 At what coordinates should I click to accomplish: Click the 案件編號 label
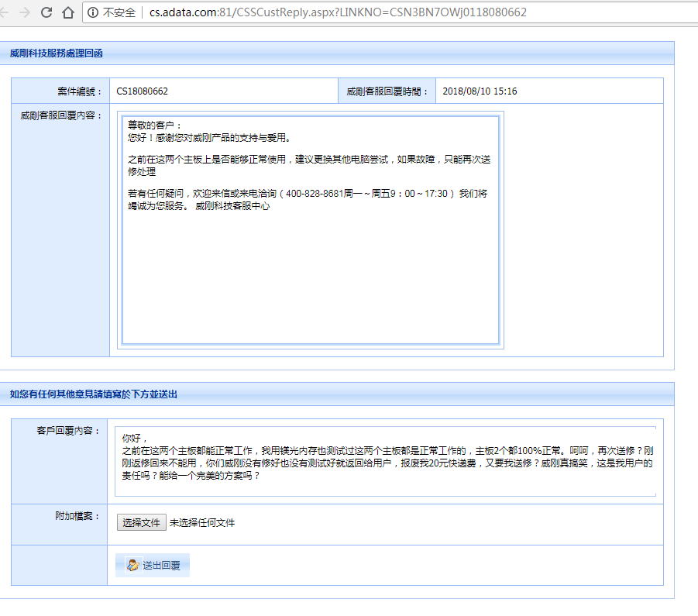click(80, 91)
